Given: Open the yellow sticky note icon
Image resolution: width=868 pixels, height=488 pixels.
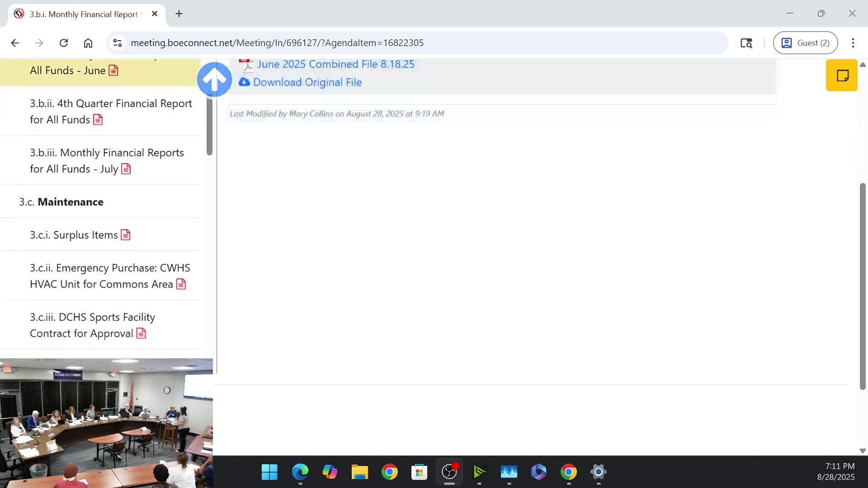Looking at the screenshot, I should point(841,75).
